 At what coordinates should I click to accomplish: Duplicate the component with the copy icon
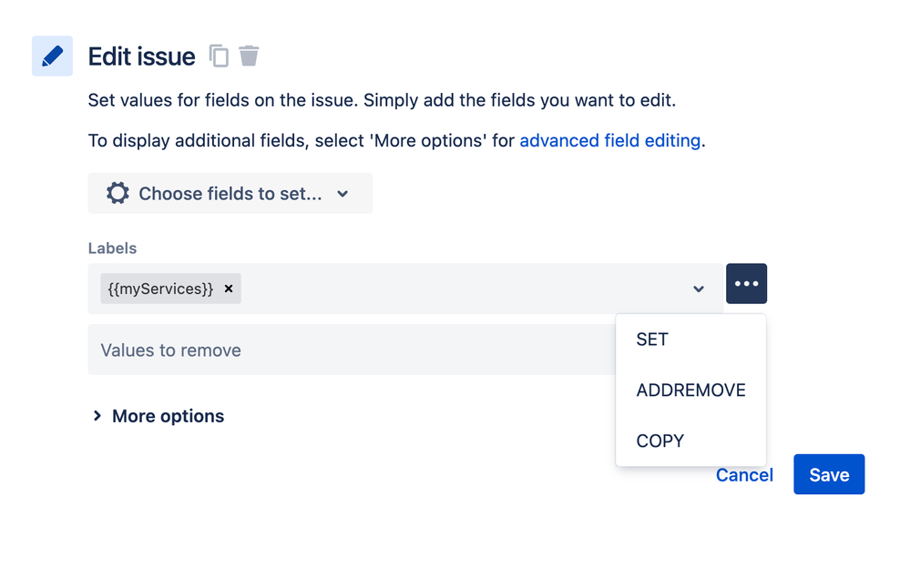[x=219, y=56]
